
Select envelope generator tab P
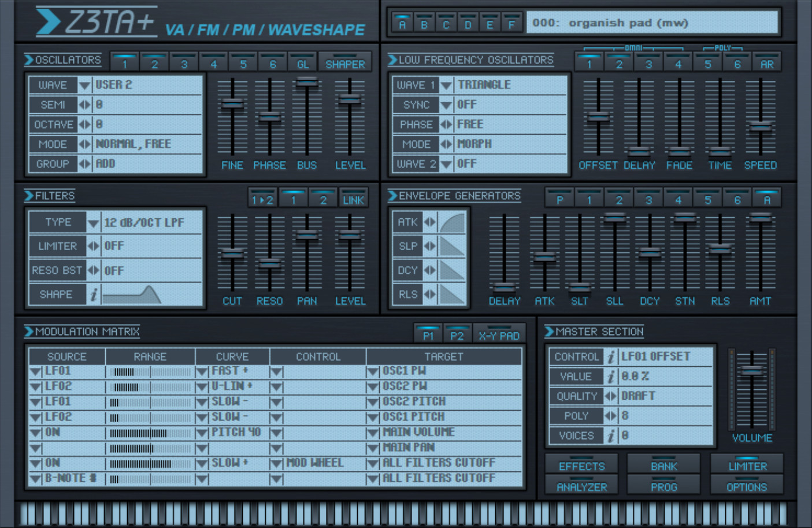[x=559, y=198]
